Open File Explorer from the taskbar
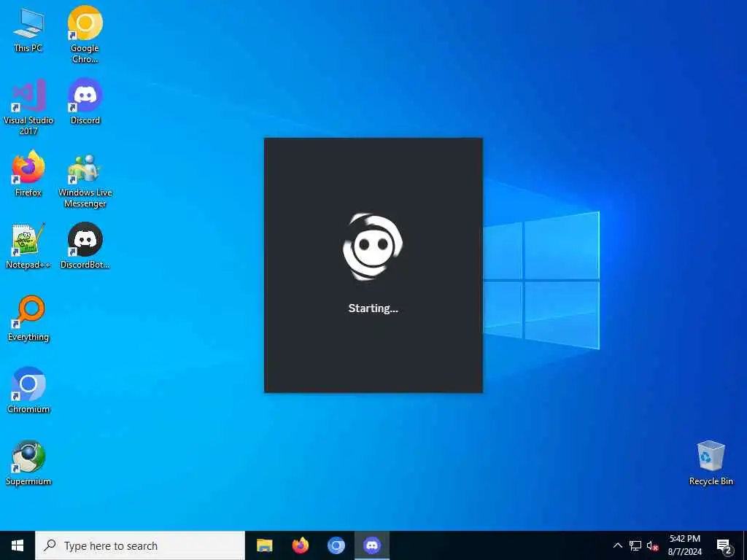 [264, 545]
